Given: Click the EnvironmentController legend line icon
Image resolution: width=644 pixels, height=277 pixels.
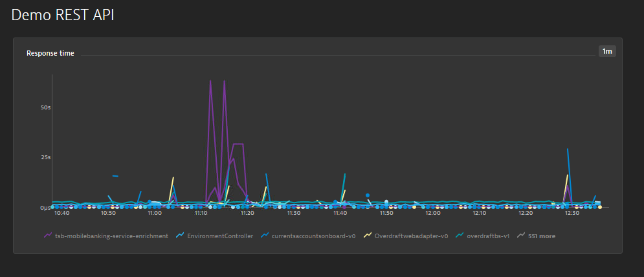Looking at the screenshot, I should (181, 236).
